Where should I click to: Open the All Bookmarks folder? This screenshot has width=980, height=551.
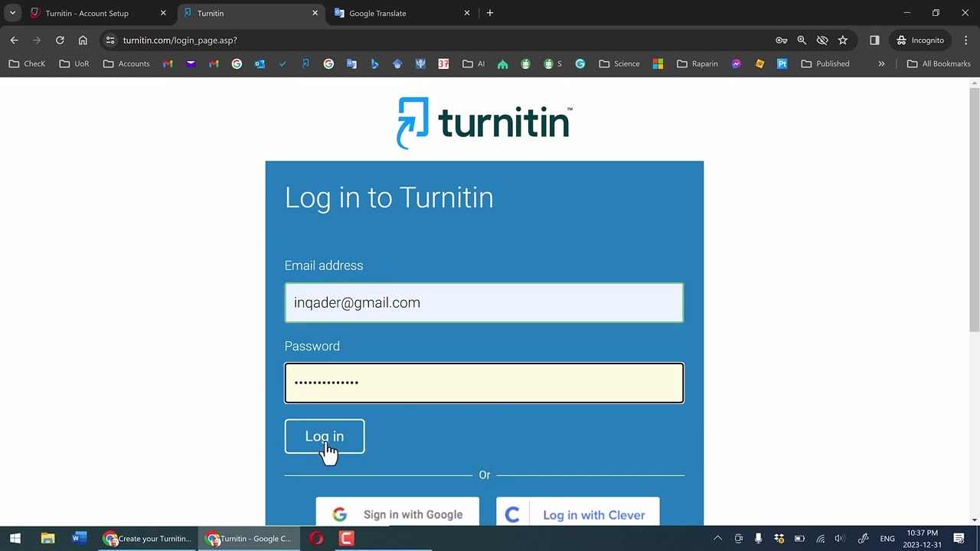(x=939, y=64)
